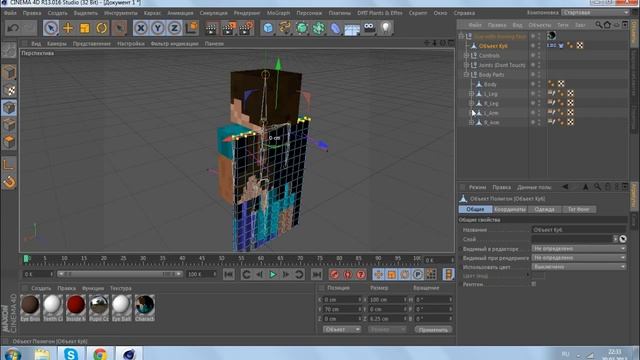Expand the R_Leg object in tree
This screenshot has width=640, height=360.
471,103
